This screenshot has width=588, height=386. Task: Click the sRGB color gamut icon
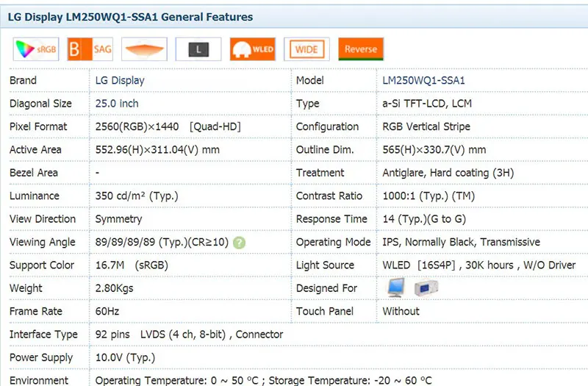pyautogui.click(x=36, y=49)
